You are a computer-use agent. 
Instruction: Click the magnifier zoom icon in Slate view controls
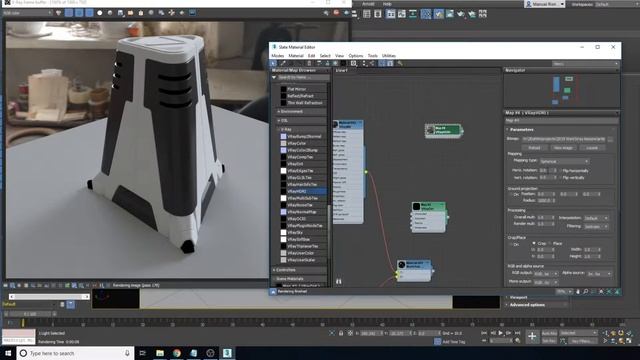point(585,292)
